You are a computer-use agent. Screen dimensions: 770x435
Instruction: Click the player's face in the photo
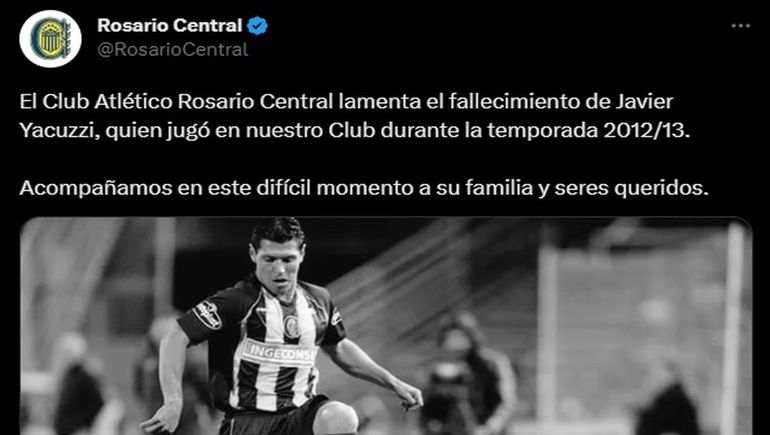click(278, 263)
